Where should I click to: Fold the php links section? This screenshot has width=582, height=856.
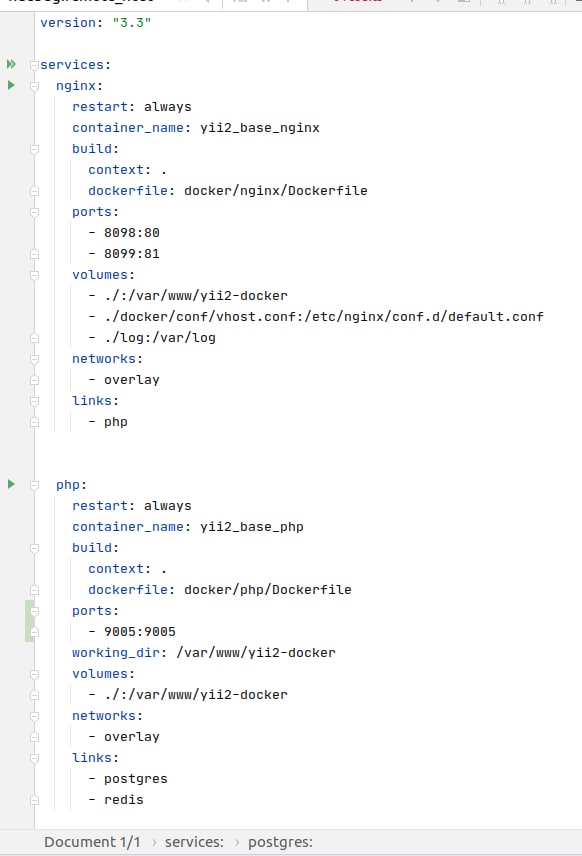click(x=34, y=758)
